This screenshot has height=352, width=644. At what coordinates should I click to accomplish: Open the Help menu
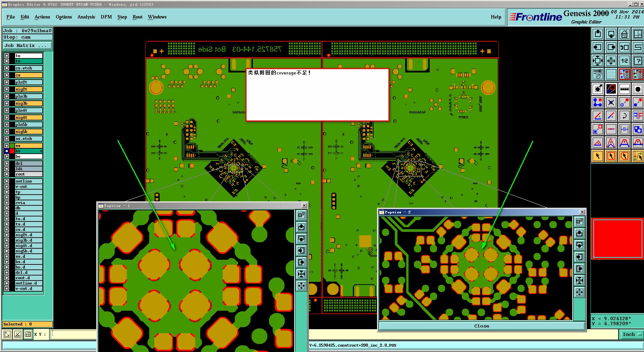496,17
